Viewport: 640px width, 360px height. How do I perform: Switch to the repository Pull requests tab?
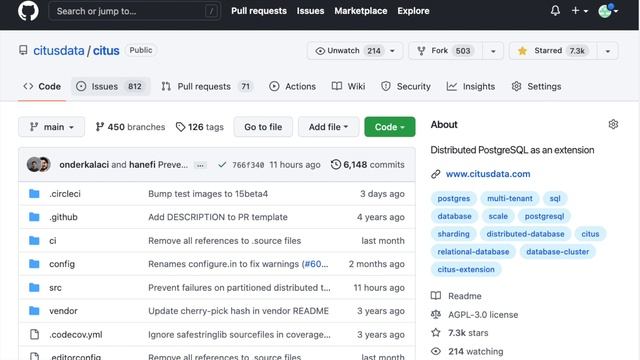click(x=207, y=87)
